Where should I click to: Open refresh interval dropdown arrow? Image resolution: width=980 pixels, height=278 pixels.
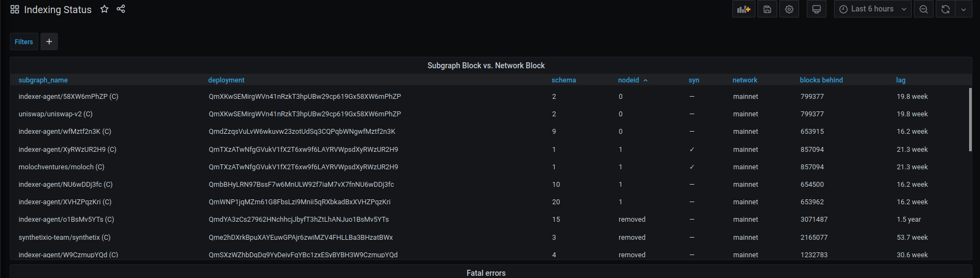[x=964, y=9]
